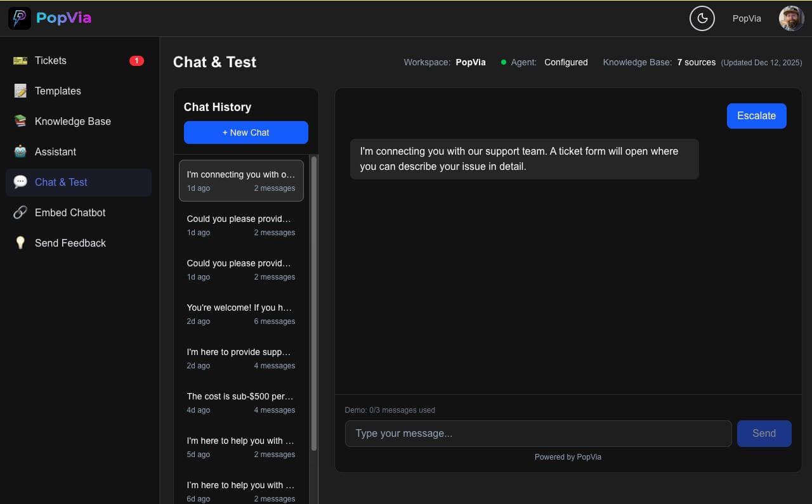Select the Assistant robot icon
This screenshot has width=812, height=504.
tap(20, 152)
